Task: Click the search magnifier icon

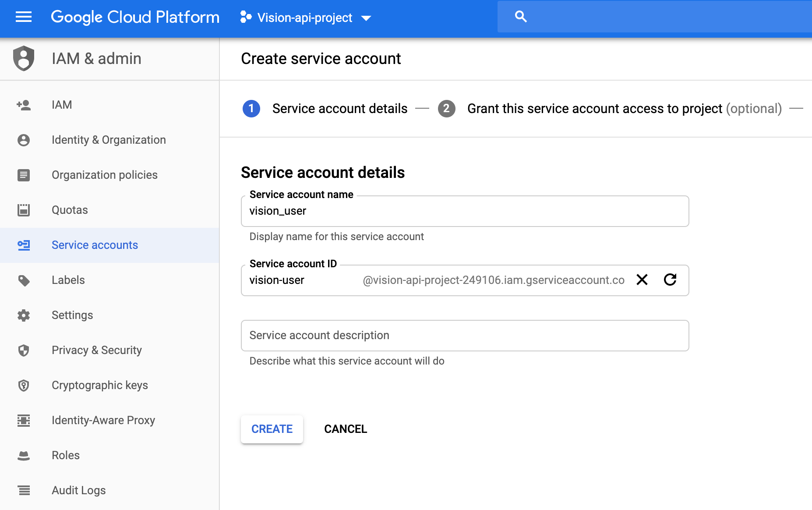Action: pyautogui.click(x=521, y=17)
